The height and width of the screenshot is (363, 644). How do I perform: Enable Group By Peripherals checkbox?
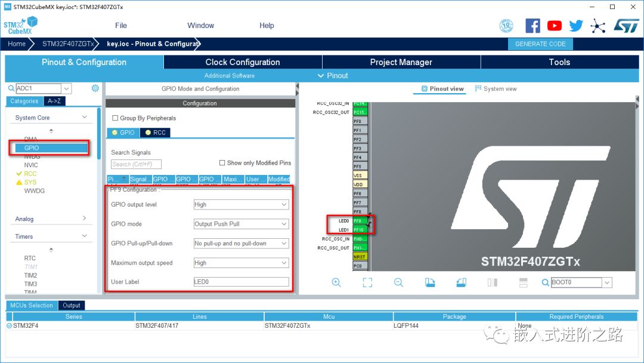tap(115, 118)
